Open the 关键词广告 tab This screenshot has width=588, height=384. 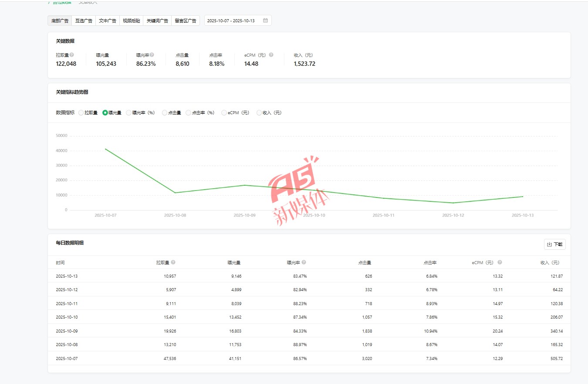(157, 20)
